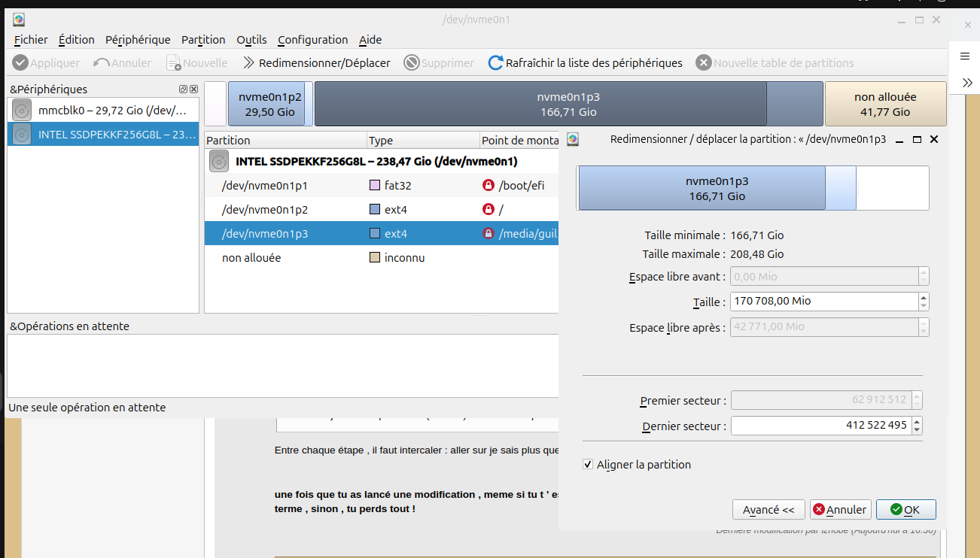Click the lock icon on nvme0n1p3 row
This screenshot has height=558, width=980.
pos(488,233)
